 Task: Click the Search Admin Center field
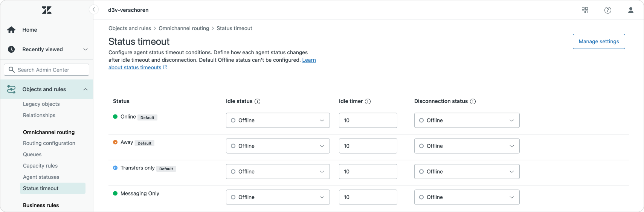click(x=47, y=70)
